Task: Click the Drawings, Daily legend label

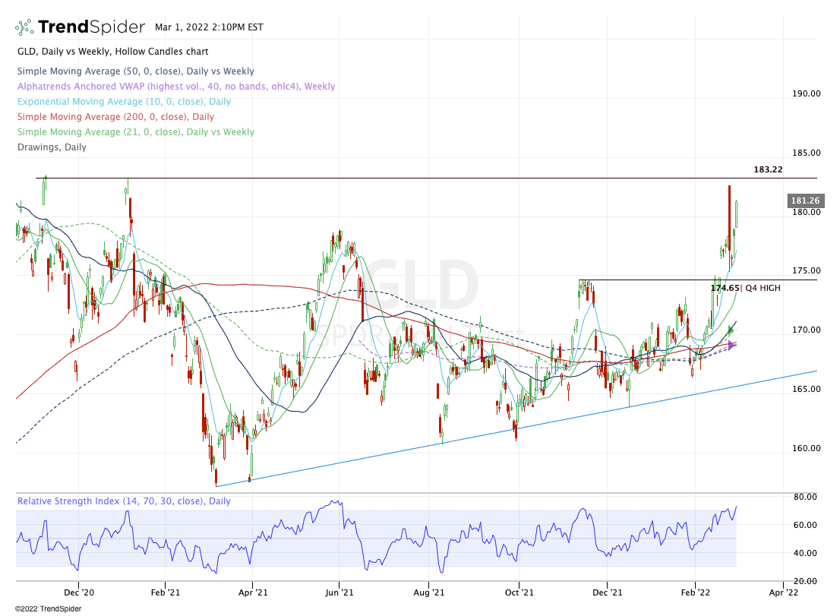Action: click(52, 147)
